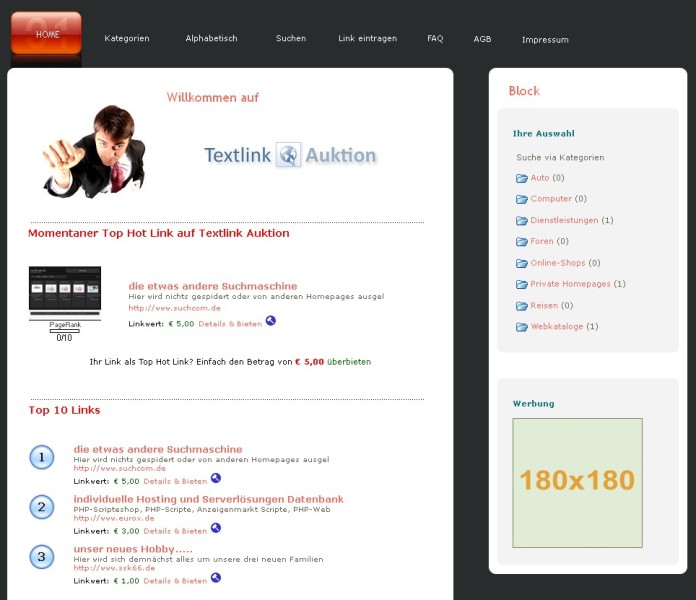696x600 pixels.
Task: Click the folder icon beside Webkataloge
Action: (x=521, y=327)
